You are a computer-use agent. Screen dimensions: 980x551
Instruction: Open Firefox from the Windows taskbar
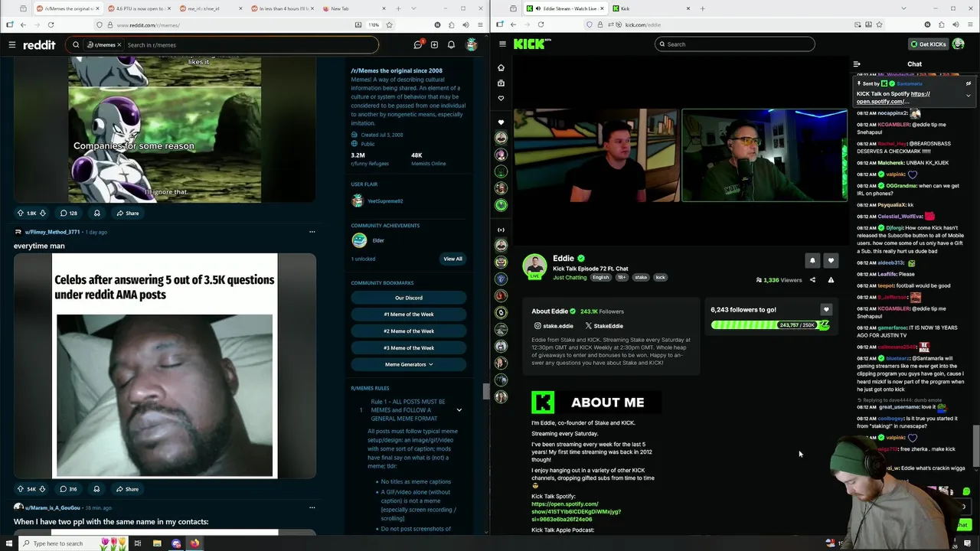pyautogui.click(x=194, y=543)
